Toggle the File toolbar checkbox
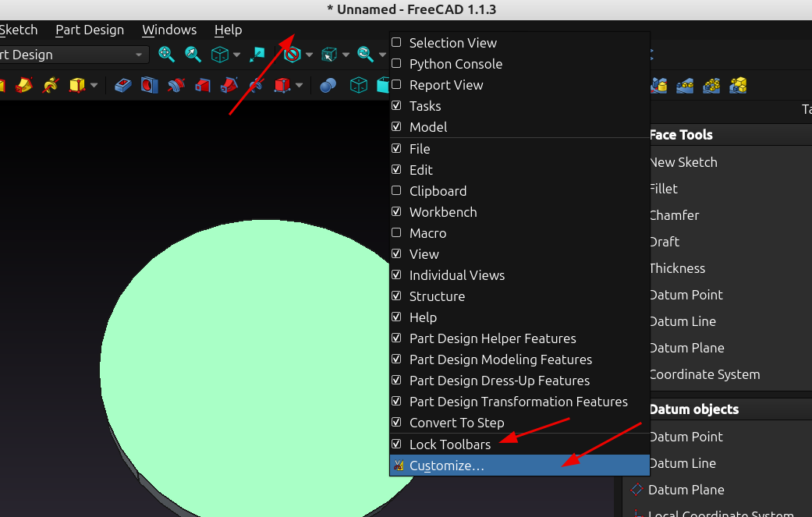812x517 pixels. point(397,148)
